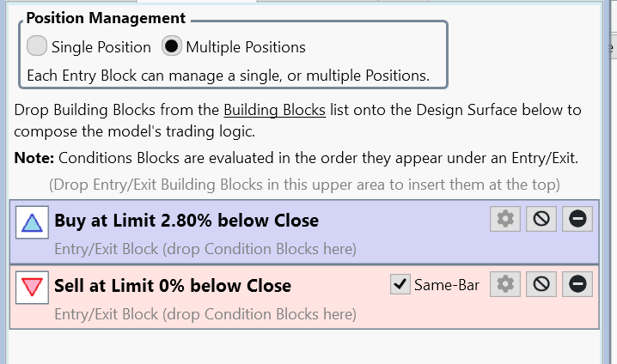Click condition drop area under Sell block
This screenshot has width=617, height=364.
(x=205, y=314)
